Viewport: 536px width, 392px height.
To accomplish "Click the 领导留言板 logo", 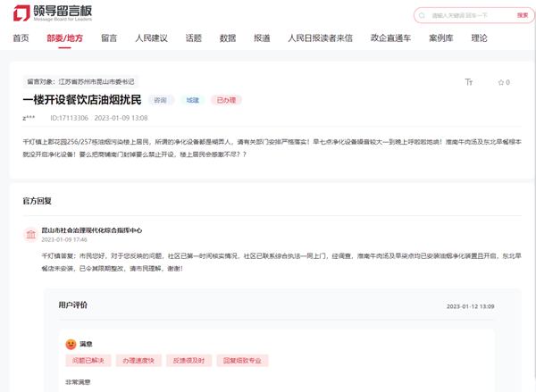I will 53,13.
